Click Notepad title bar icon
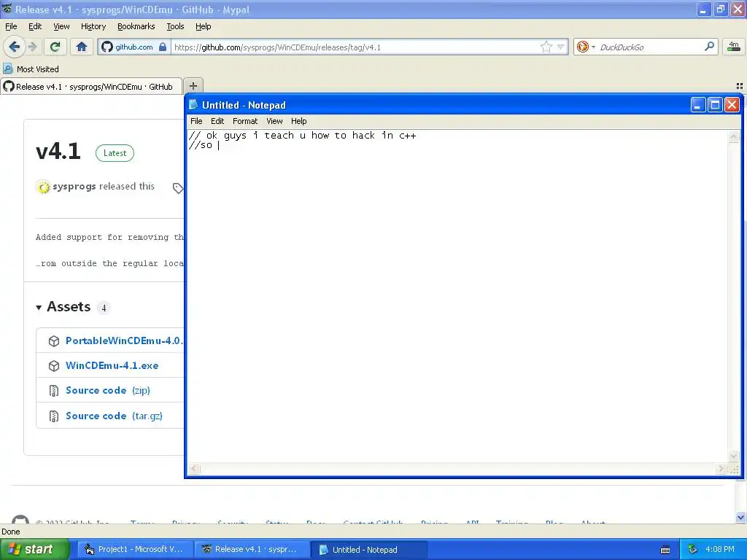This screenshot has height=560, width=747. pos(193,104)
